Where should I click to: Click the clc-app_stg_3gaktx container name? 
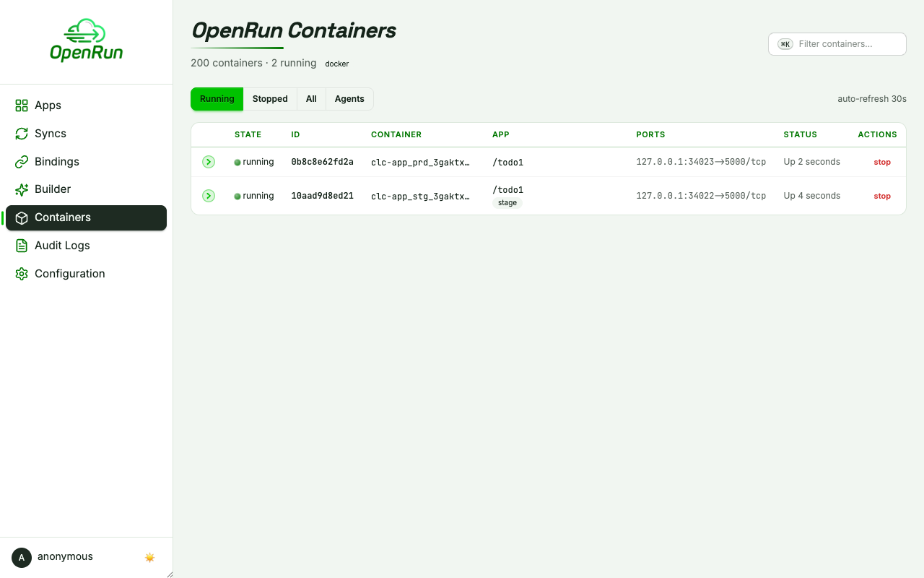[x=420, y=197]
